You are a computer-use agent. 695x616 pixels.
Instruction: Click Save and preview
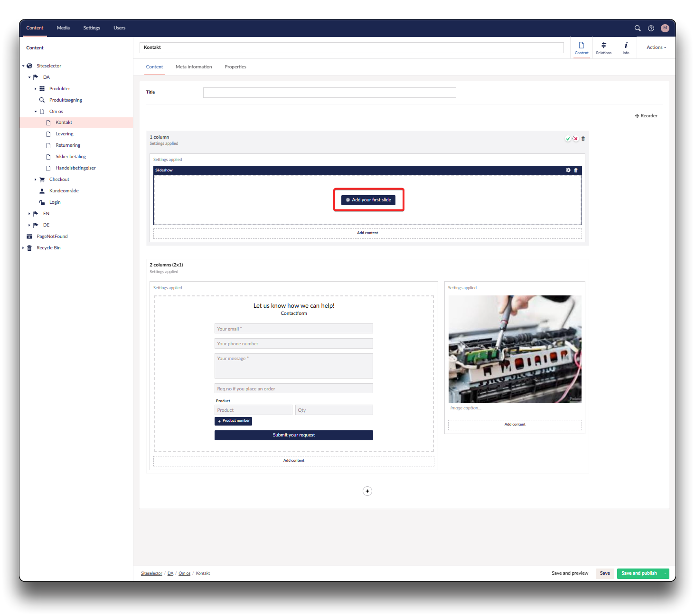tap(570, 573)
